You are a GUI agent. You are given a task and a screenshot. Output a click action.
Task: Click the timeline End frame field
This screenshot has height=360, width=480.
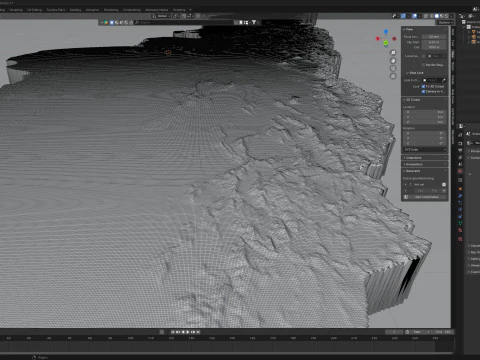click(444, 332)
